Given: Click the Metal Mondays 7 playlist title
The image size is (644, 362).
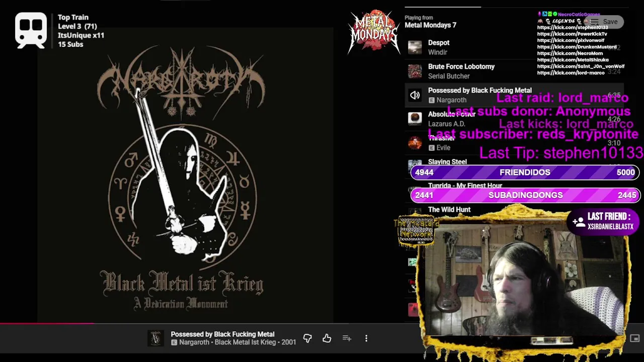Looking at the screenshot, I should coord(430,25).
